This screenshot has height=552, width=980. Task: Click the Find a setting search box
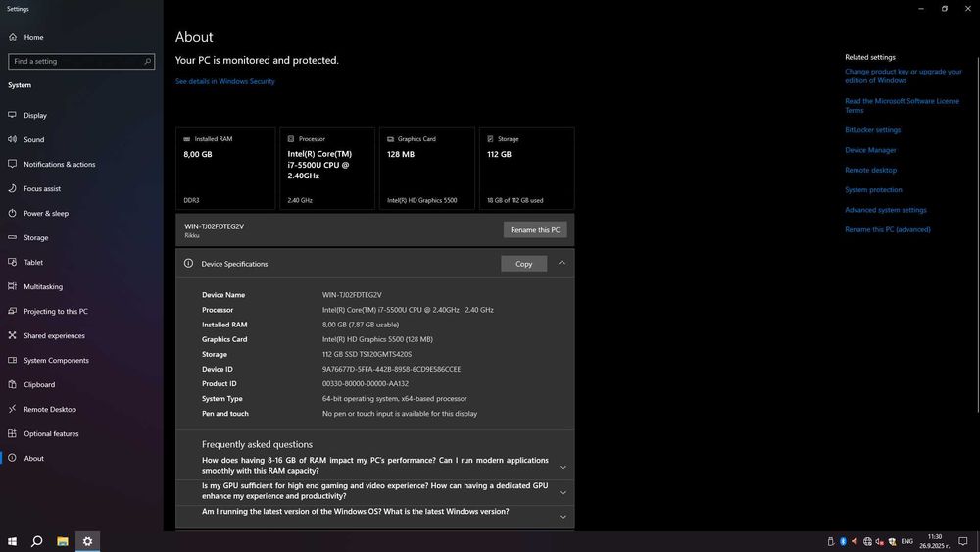pos(81,61)
